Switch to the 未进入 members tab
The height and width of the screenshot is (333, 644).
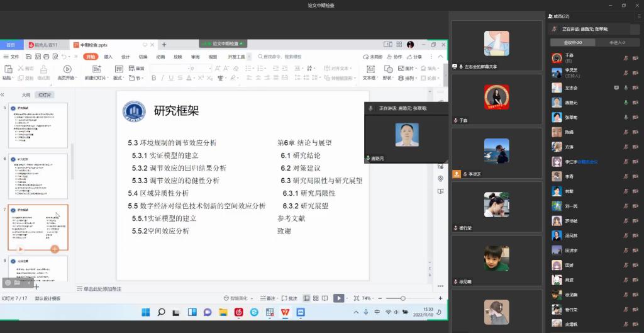616,42
